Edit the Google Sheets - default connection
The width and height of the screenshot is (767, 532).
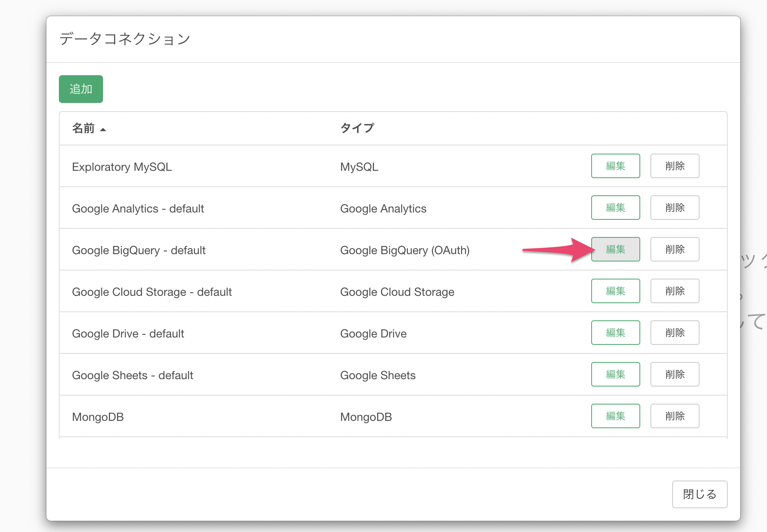[x=615, y=374]
